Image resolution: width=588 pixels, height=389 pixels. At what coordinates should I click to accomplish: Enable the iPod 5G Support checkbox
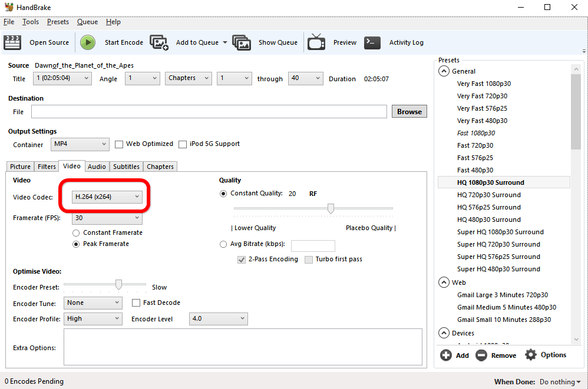click(x=183, y=144)
